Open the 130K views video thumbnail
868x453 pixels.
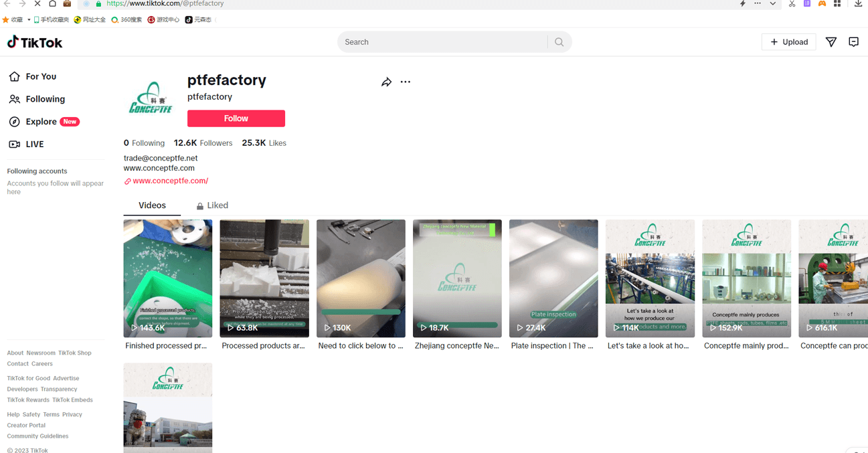[x=361, y=278]
